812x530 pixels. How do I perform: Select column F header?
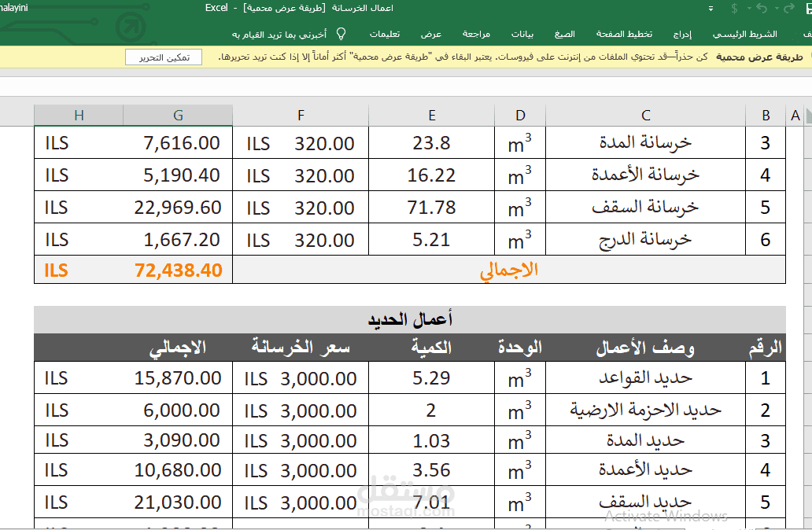(x=301, y=116)
